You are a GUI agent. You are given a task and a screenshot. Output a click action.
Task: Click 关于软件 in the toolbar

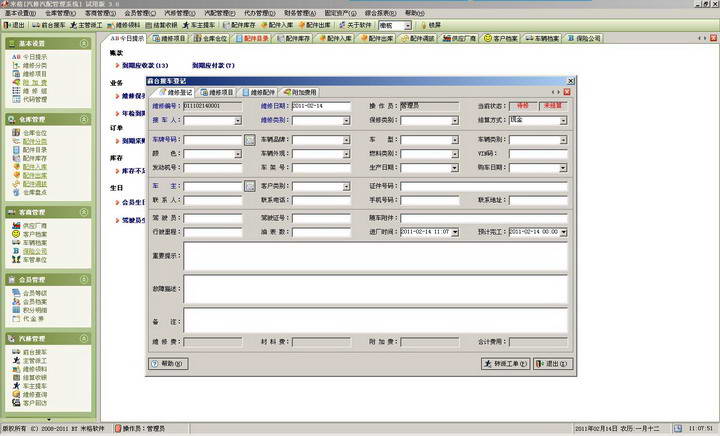(355, 25)
